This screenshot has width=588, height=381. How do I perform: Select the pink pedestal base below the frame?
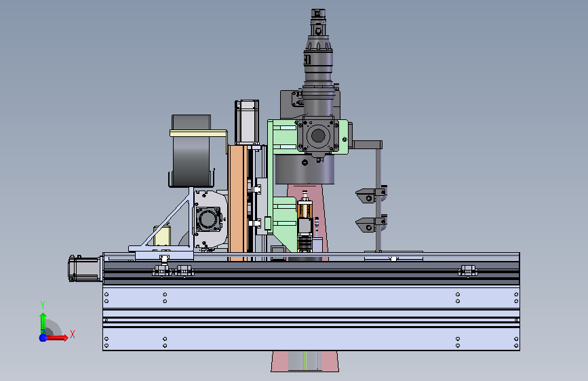pos(305,361)
